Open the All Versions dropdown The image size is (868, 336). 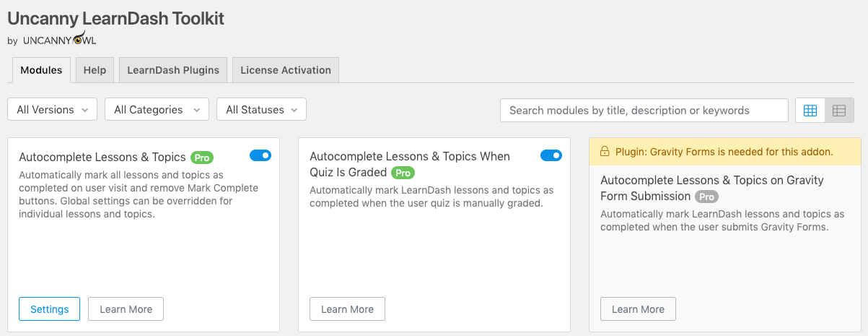52,110
